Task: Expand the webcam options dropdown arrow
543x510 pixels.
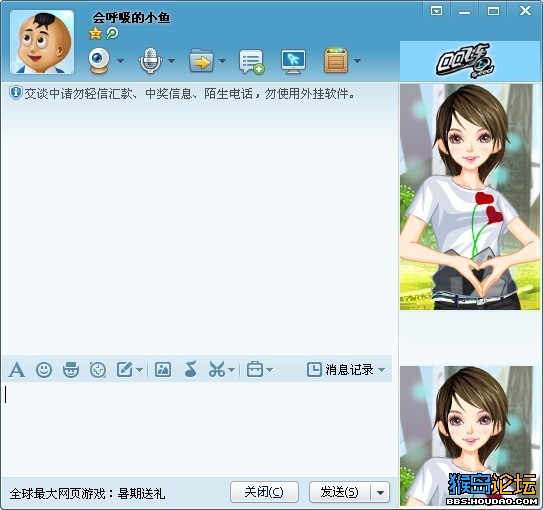Action: (120, 61)
